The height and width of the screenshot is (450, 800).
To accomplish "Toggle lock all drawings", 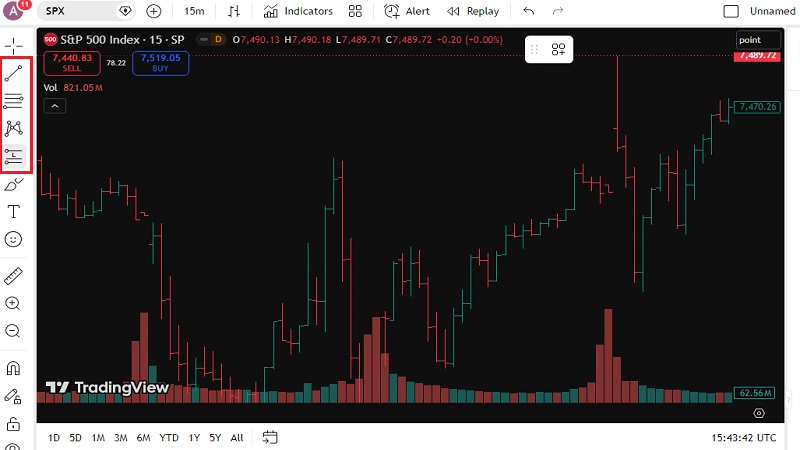I will pyautogui.click(x=13, y=423).
